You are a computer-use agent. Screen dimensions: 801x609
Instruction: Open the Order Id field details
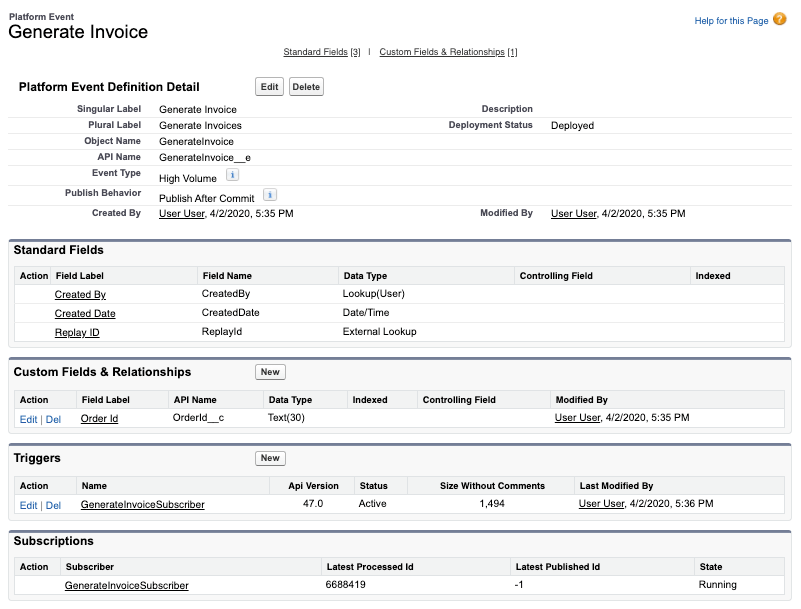click(x=99, y=419)
